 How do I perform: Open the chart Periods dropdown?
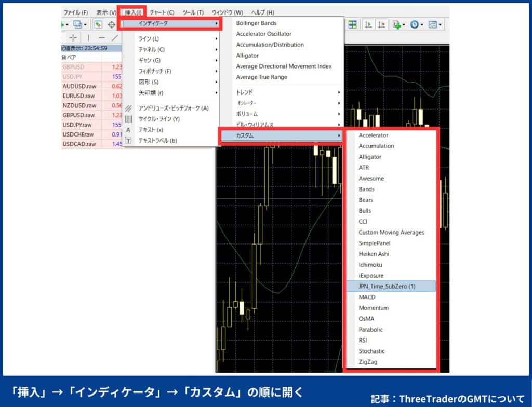tap(414, 24)
